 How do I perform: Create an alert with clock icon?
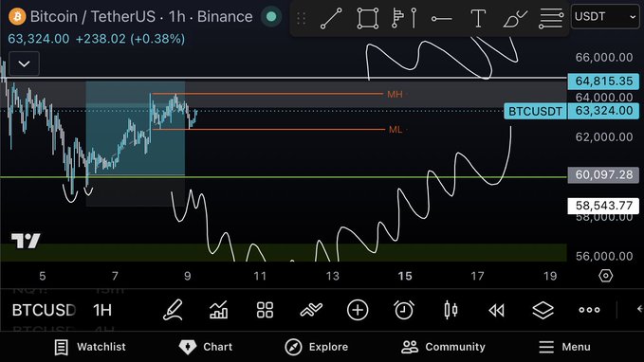coord(404,310)
